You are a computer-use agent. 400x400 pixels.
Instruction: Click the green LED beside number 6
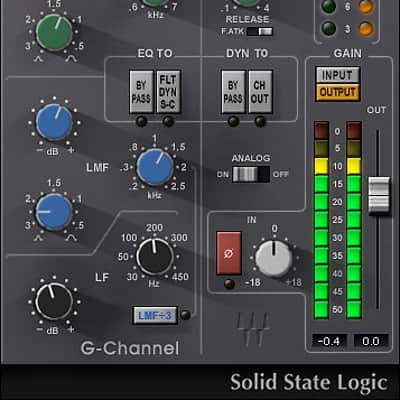[x=328, y=6]
